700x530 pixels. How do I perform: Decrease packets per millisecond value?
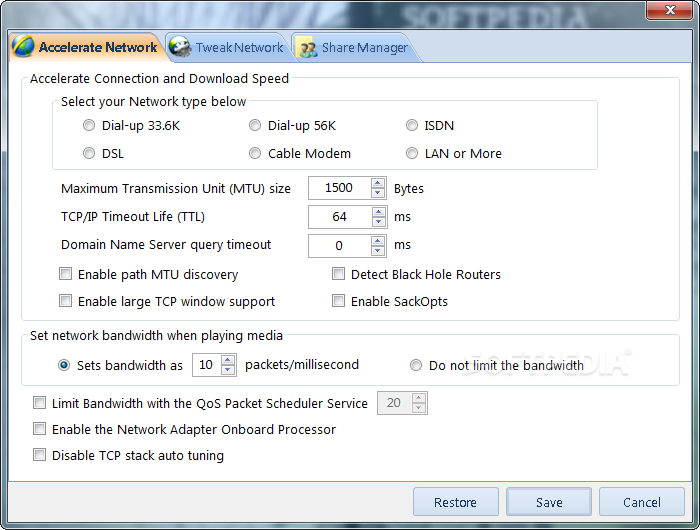coord(228,370)
